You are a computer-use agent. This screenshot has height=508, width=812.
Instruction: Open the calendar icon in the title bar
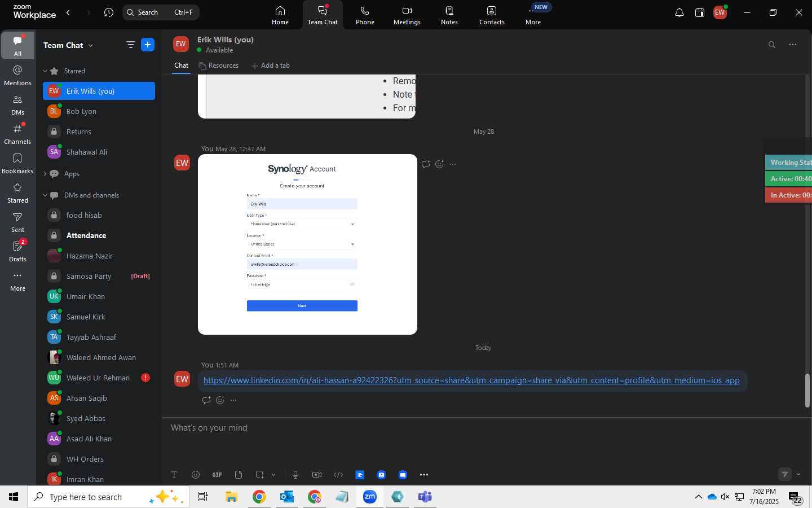(x=700, y=12)
